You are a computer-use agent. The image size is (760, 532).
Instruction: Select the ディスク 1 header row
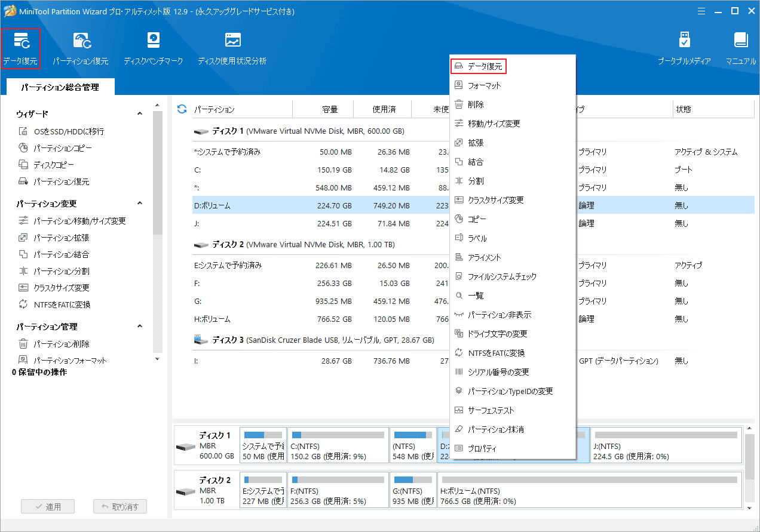tap(473, 131)
